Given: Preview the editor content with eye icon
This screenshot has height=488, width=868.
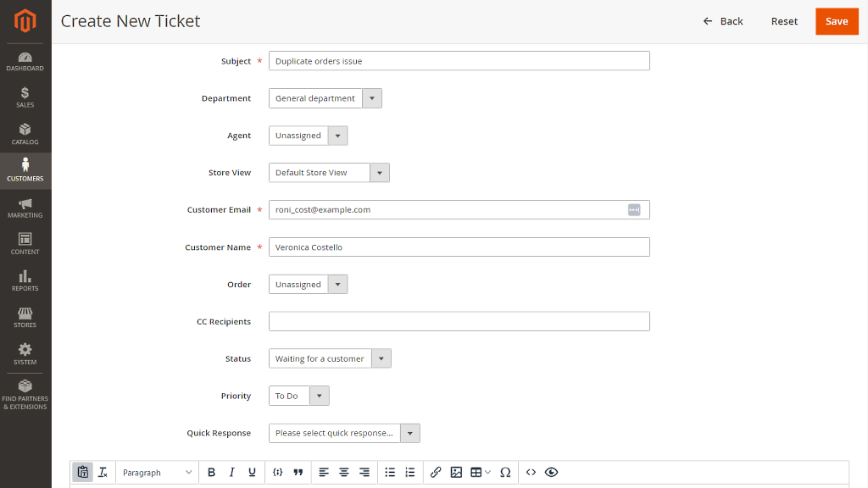Looking at the screenshot, I should [x=551, y=472].
